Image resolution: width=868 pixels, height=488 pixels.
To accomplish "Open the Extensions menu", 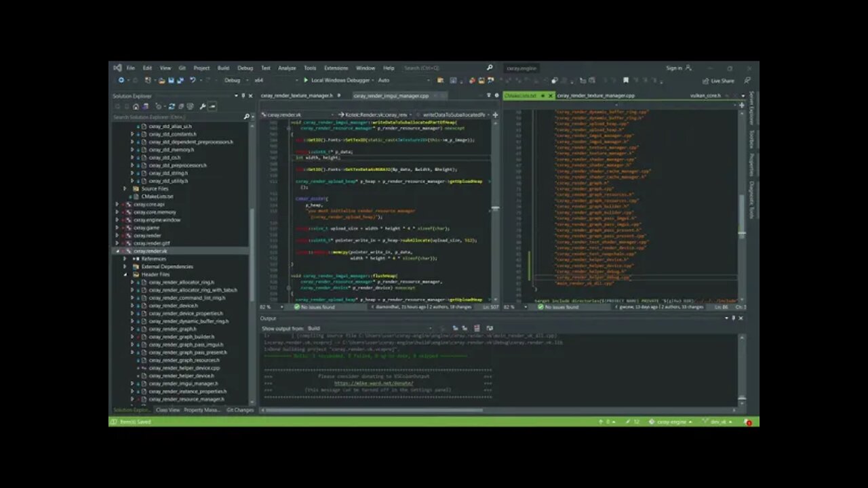I will point(336,68).
